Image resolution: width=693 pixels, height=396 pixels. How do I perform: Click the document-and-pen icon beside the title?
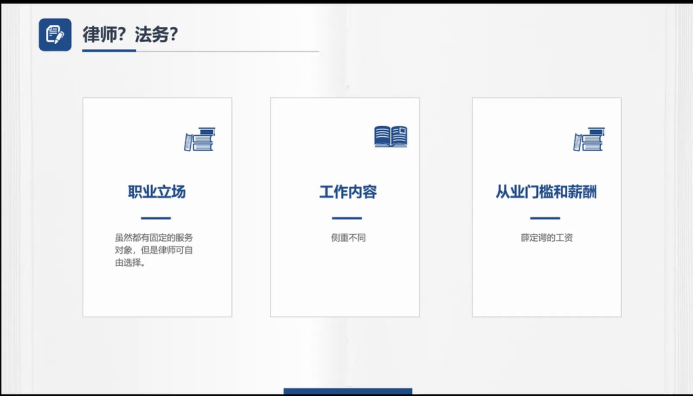point(55,34)
